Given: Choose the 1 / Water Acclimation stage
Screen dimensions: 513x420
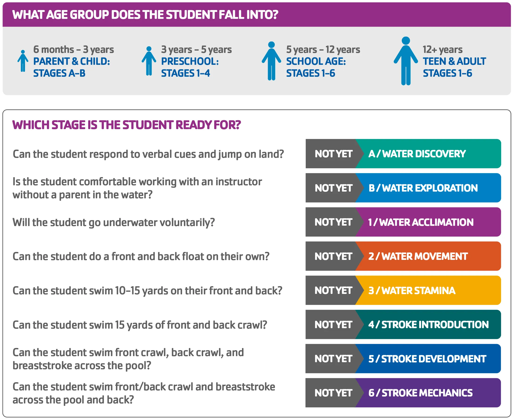Looking at the screenshot, I should (x=428, y=222).
